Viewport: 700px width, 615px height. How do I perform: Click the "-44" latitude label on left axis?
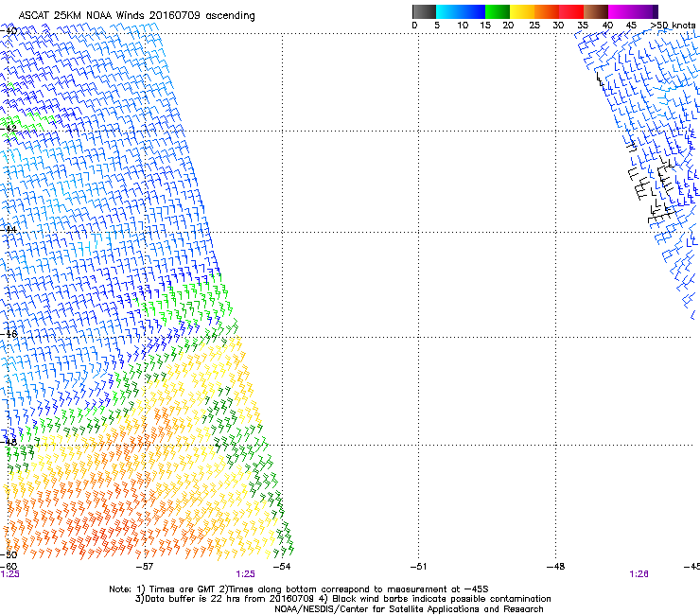point(9,230)
